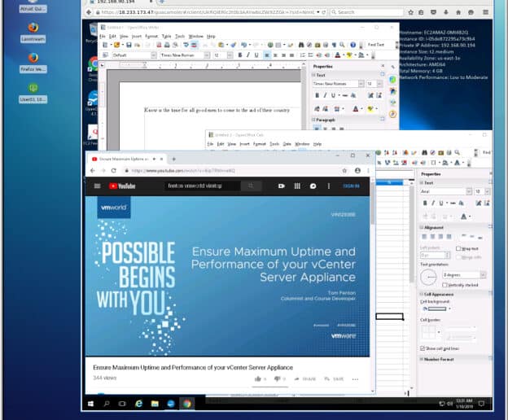This screenshot has width=508, height=420.
Task: Click Bold in the Writer formatting toolbar
Action: [240, 55]
